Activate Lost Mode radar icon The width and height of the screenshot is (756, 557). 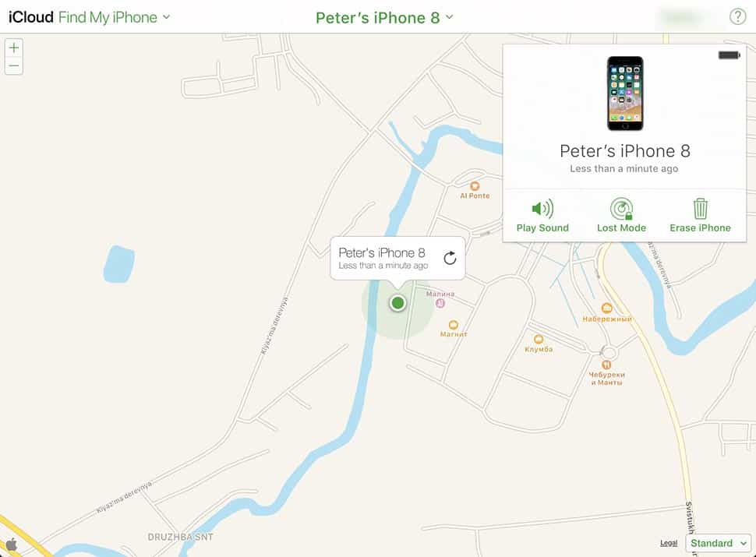click(621, 209)
